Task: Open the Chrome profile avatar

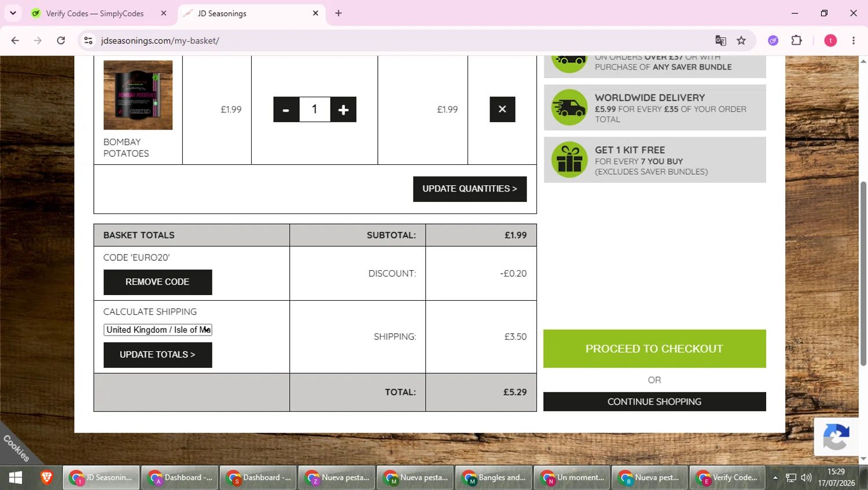Action: [830, 40]
